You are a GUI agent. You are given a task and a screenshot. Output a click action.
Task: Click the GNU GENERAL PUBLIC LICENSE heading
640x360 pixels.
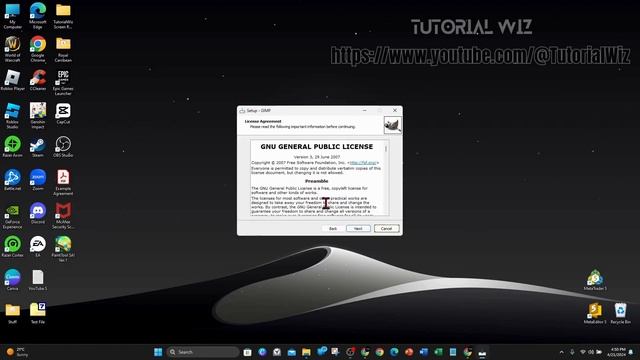pos(317,147)
